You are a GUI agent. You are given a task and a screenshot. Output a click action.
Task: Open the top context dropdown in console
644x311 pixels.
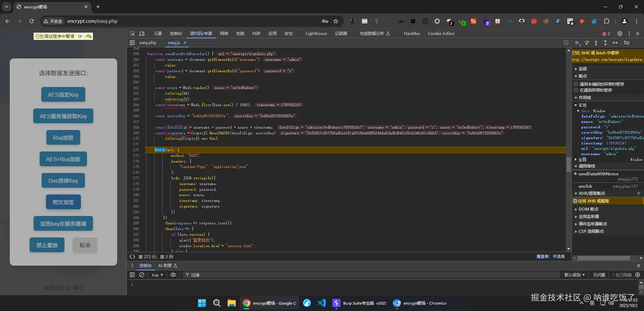point(157,275)
